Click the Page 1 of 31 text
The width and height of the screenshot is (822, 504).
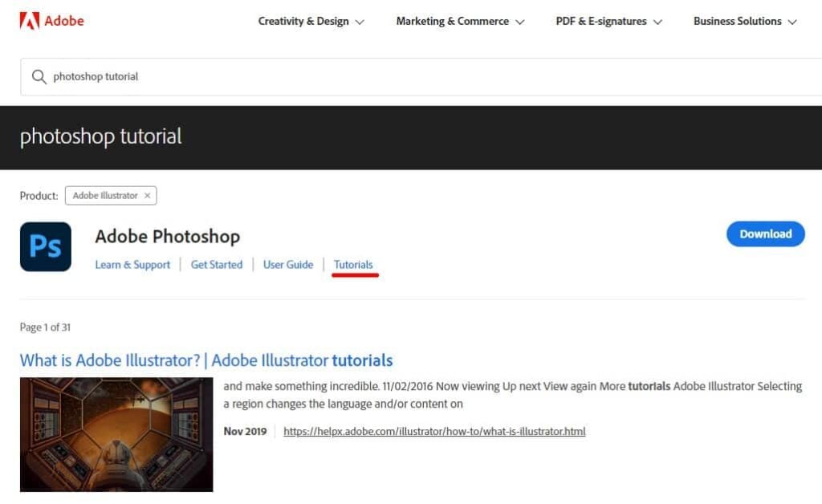[45, 327]
